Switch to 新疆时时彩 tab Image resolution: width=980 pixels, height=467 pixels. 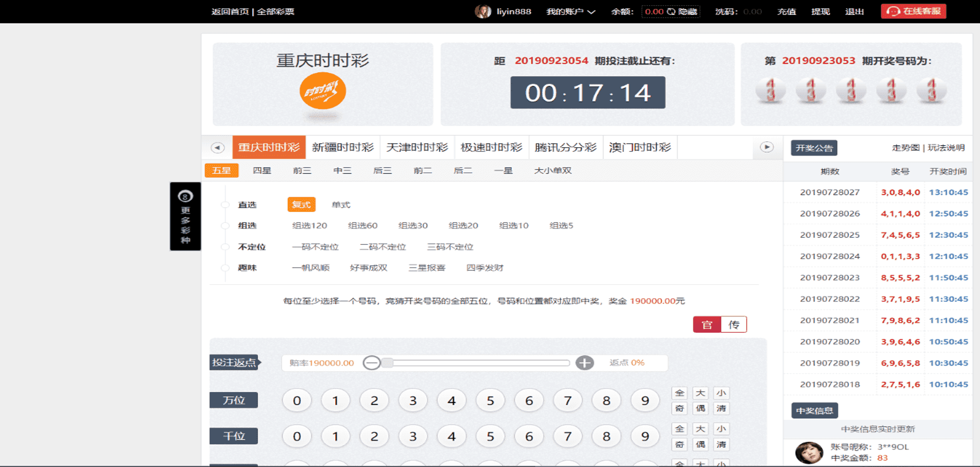click(343, 147)
